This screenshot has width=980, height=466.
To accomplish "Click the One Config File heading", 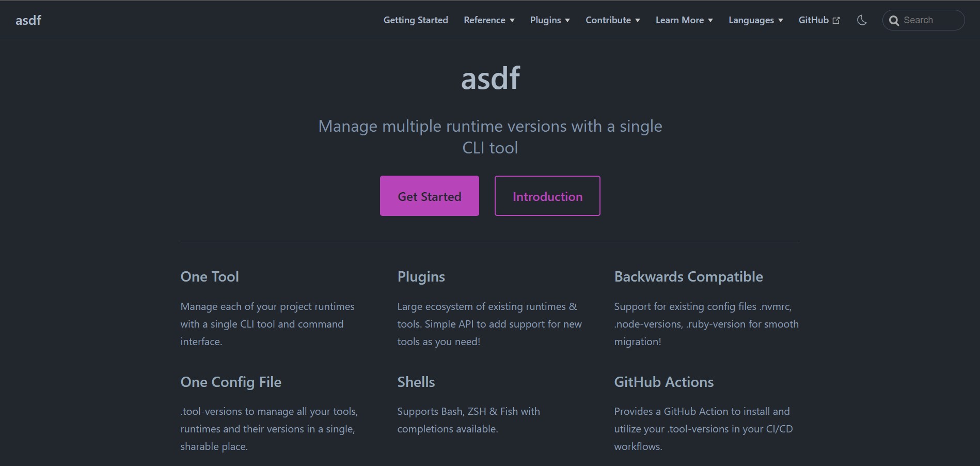I will coord(231,382).
